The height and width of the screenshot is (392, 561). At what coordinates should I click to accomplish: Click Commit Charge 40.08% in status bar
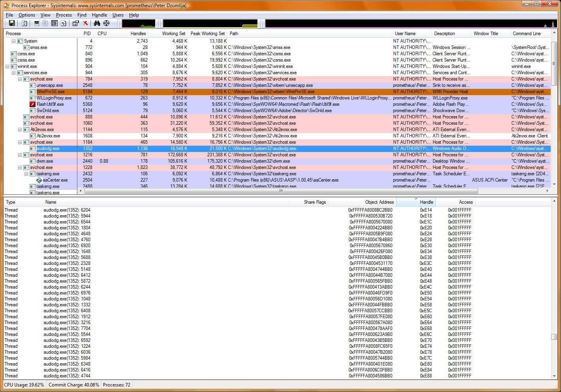coord(74,385)
